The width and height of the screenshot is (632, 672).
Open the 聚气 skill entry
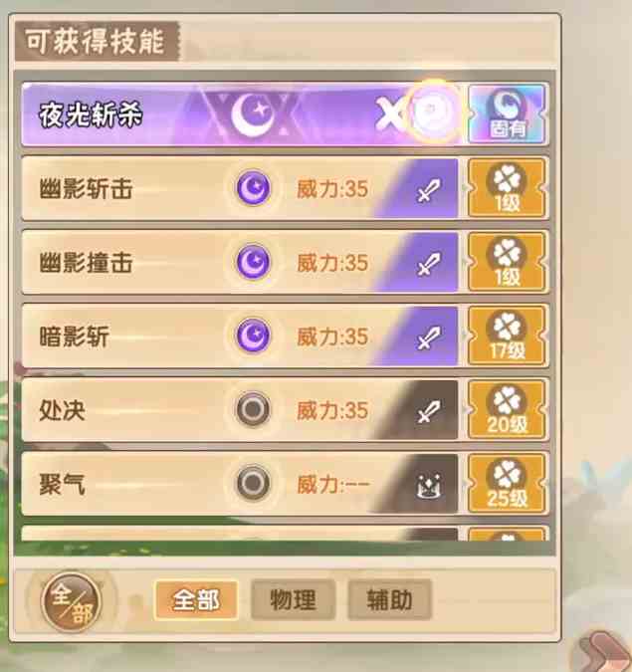click(x=240, y=484)
